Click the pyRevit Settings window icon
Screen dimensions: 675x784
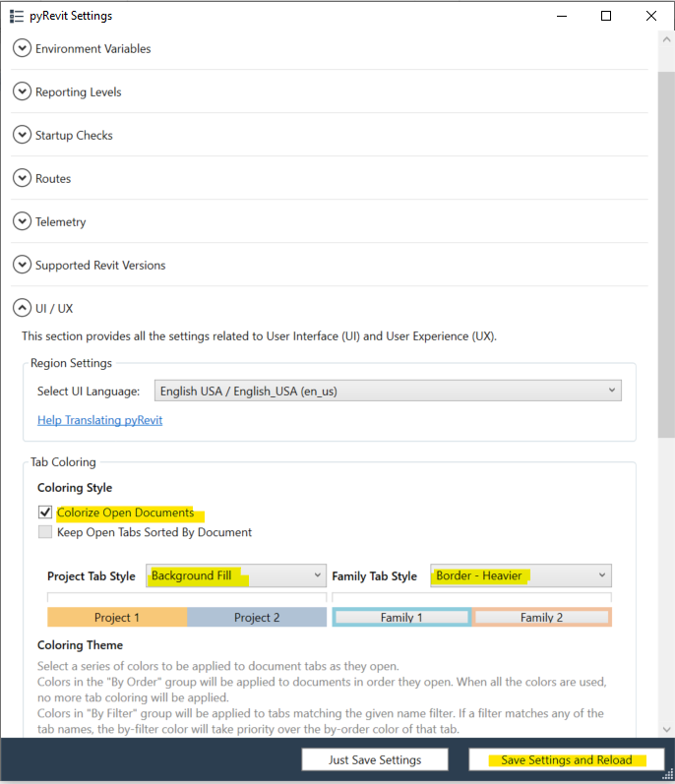(17, 16)
